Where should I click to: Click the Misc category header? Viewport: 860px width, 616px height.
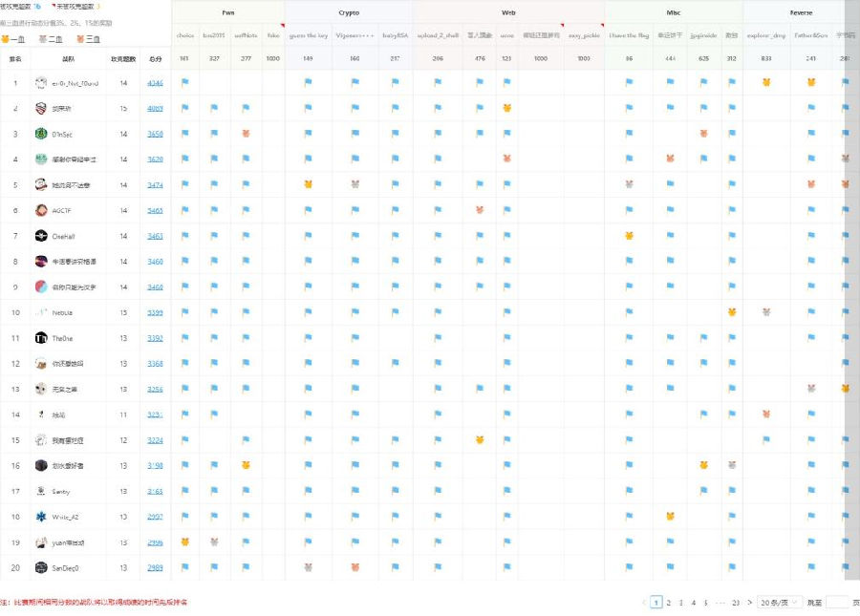pyautogui.click(x=674, y=12)
